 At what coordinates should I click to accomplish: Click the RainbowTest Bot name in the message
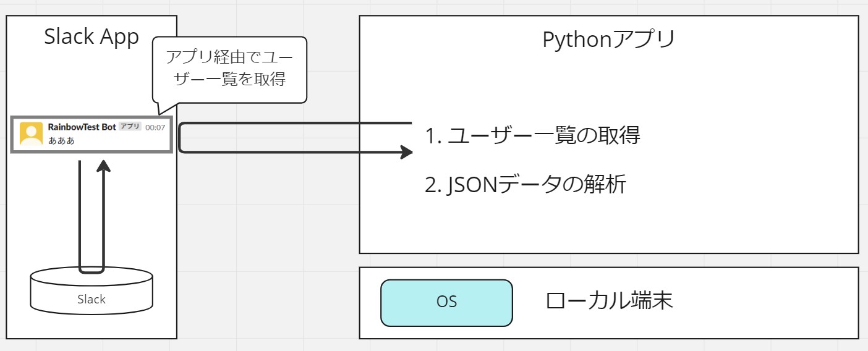[82, 127]
